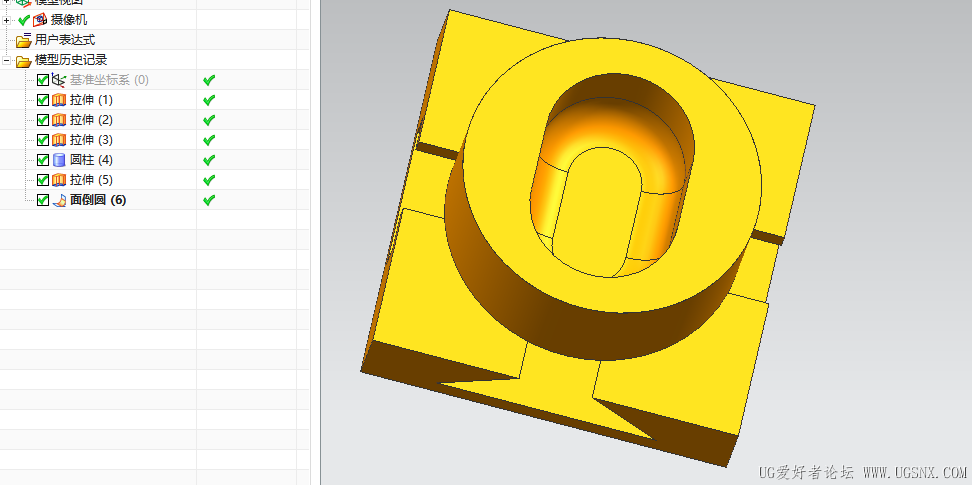Screen dimensions: 972x485
Task: Click the green status checkmark of 拉伸 (1)
Action: pyautogui.click(x=209, y=100)
